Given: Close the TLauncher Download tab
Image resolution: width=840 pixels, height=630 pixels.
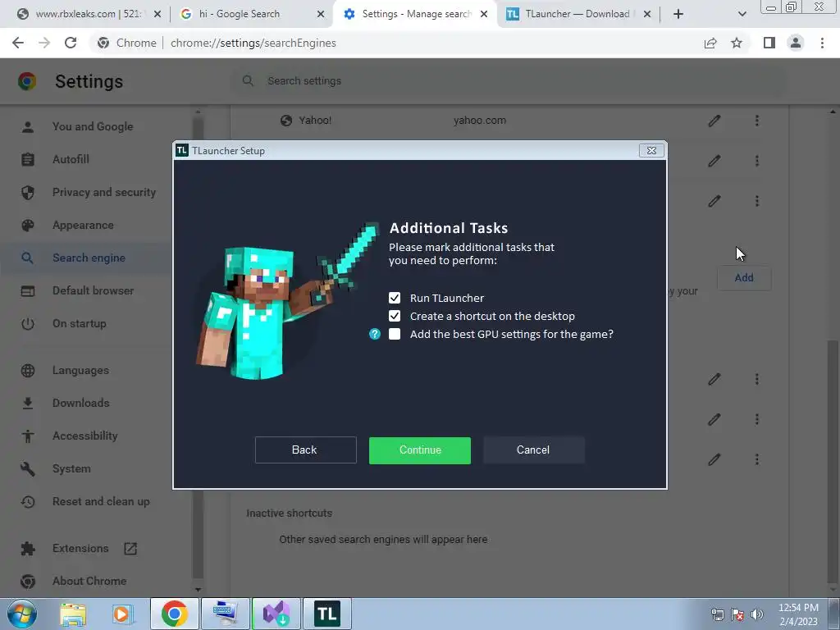Looking at the screenshot, I should (x=647, y=14).
